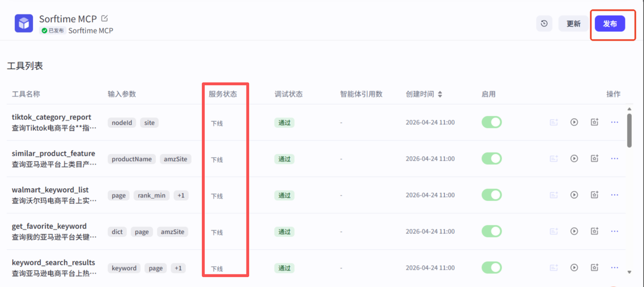Open more options menu for get_favorite_keyword
Image resolution: width=644 pixels, height=287 pixels.
tap(614, 231)
